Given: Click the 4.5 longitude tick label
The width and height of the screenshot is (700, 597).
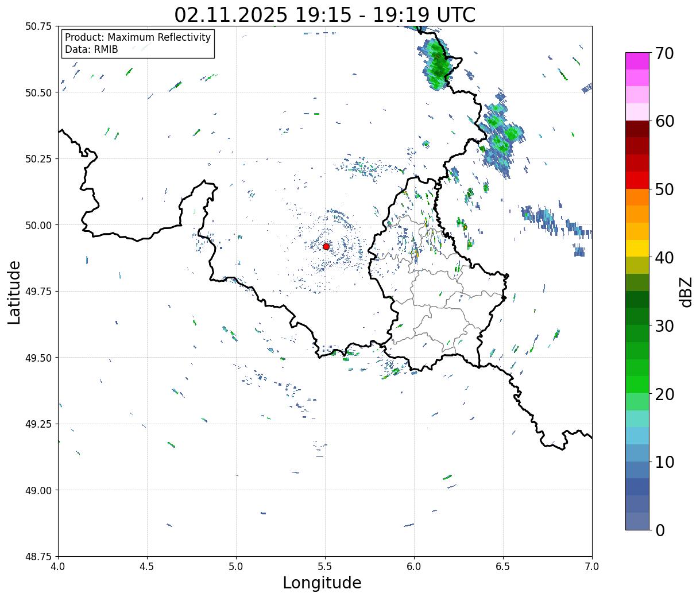Looking at the screenshot, I should (147, 567).
